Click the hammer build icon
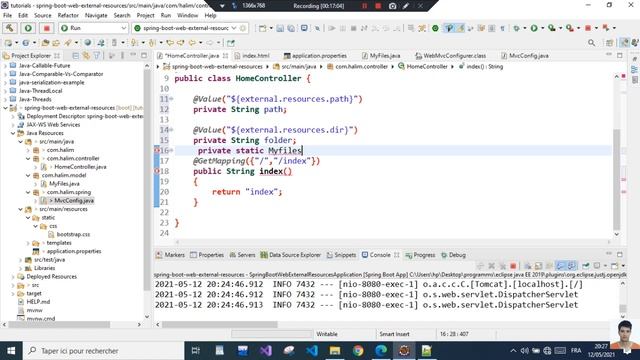The image size is (640, 360). [10, 28]
